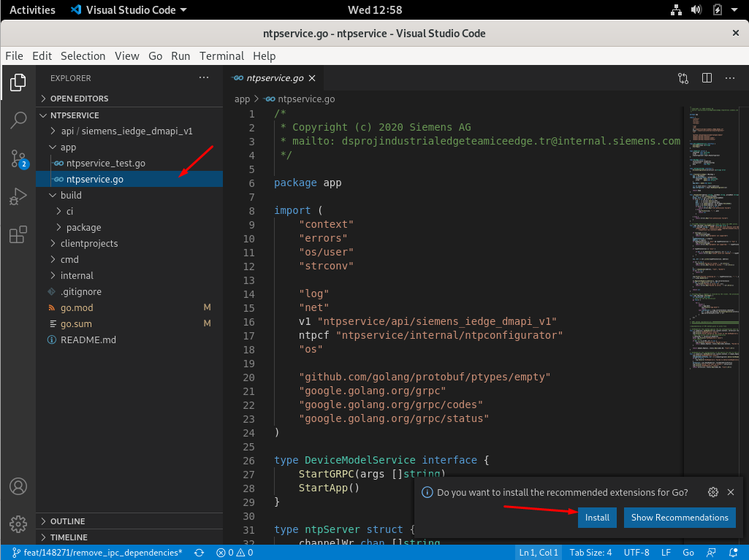
Task: Collapse the build folder
Action: click(70, 195)
